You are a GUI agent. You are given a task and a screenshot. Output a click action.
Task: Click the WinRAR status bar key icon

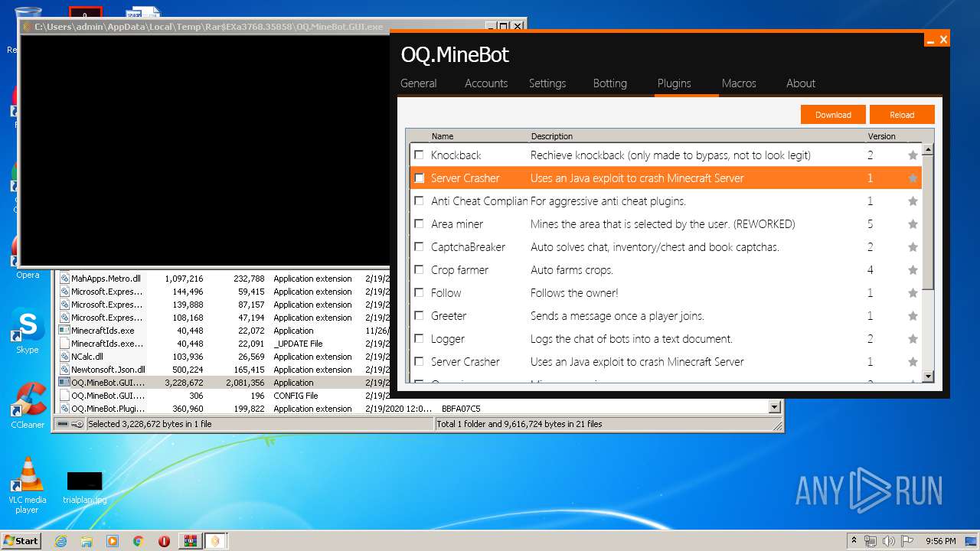(x=77, y=423)
